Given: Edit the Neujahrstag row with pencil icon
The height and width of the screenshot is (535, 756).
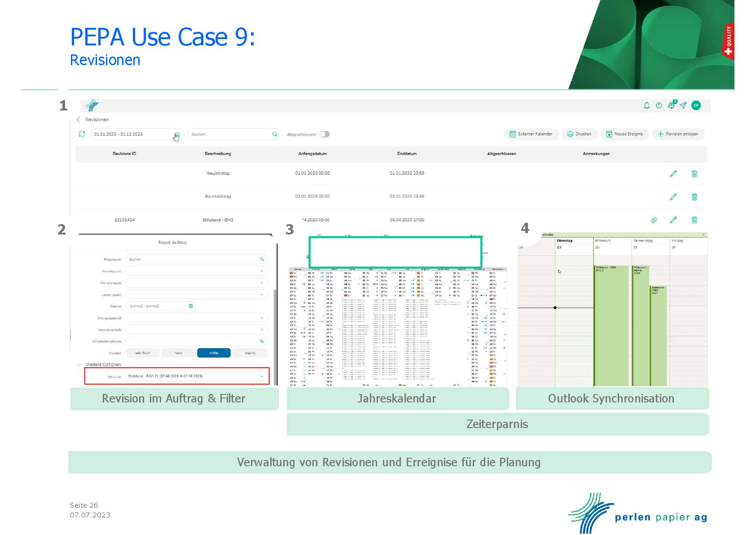Looking at the screenshot, I should (x=673, y=173).
